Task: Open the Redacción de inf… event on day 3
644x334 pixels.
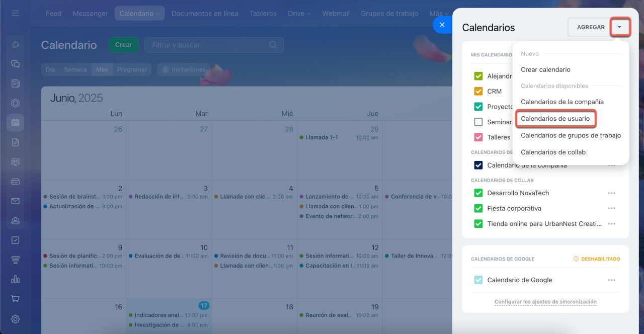Action: (169, 197)
